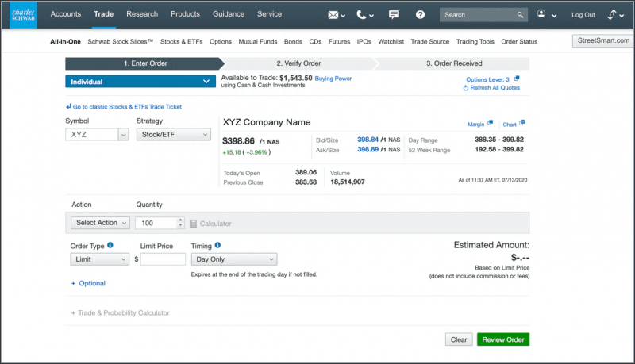Expand the Optional section
Image resolution: width=635 pixels, height=364 pixels.
click(x=88, y=284)
